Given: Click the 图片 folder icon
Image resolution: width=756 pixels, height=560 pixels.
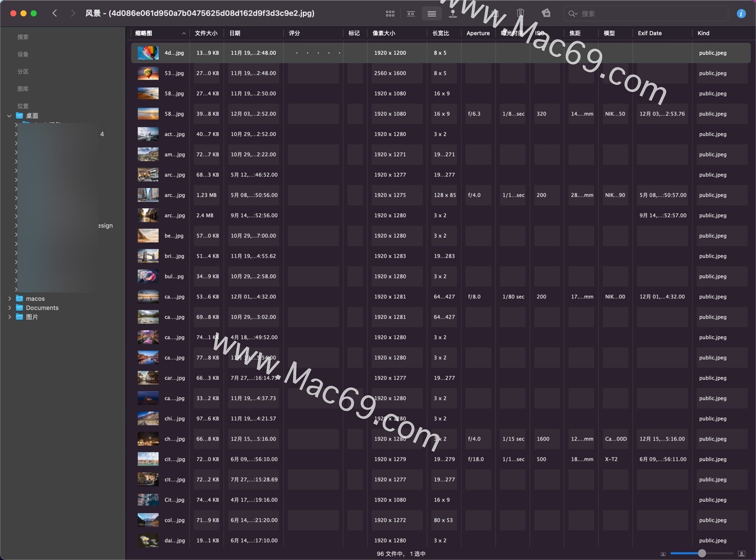Looking at the screenshot, I should tap(19, 317).
